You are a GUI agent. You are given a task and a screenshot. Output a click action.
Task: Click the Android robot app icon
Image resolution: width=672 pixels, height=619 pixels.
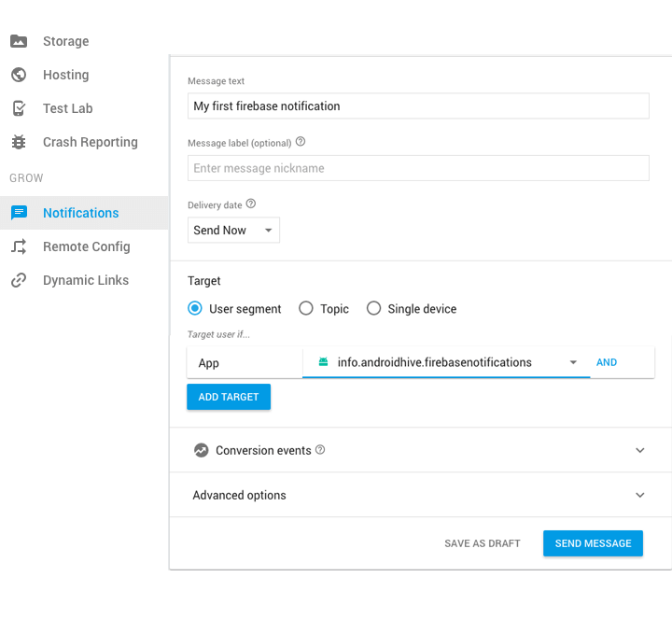point(323,362)
